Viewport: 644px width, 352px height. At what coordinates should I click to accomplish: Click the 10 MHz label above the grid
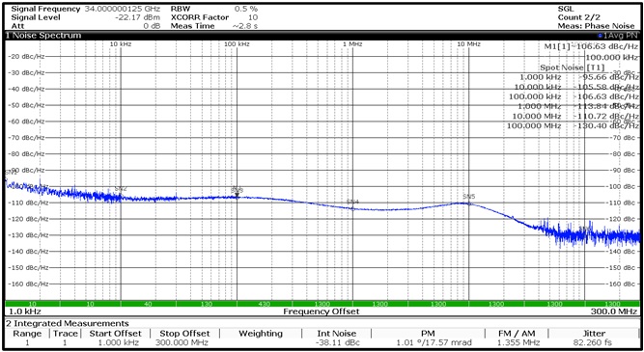(468, 44)
